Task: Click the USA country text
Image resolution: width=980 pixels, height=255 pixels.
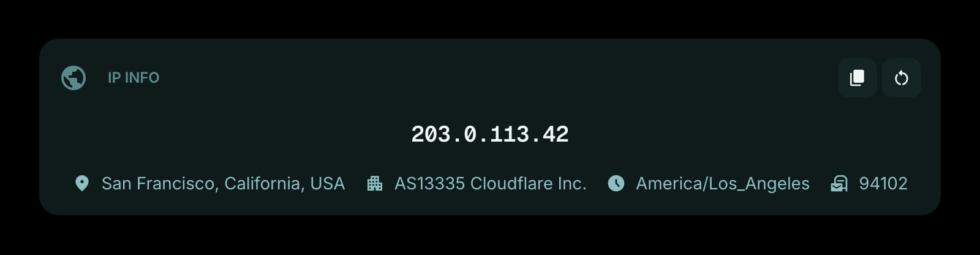Action: [x=328, y=183]
